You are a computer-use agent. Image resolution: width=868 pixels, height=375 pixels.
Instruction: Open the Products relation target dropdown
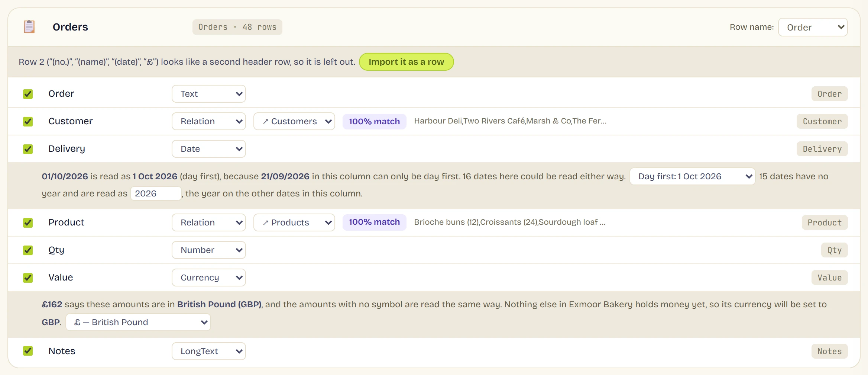click(x=294, y=222)
